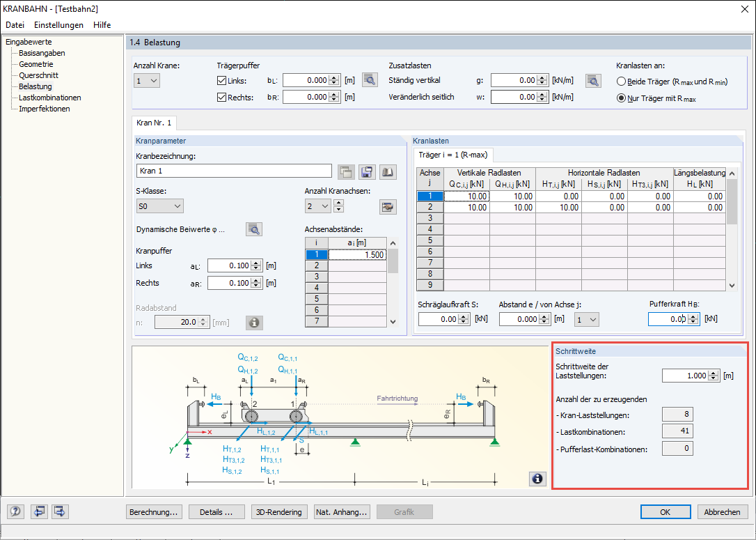The height and width of the screenshot is (540, 756).
Task: Open help via the question mark icon
Action: coord(15,511)
